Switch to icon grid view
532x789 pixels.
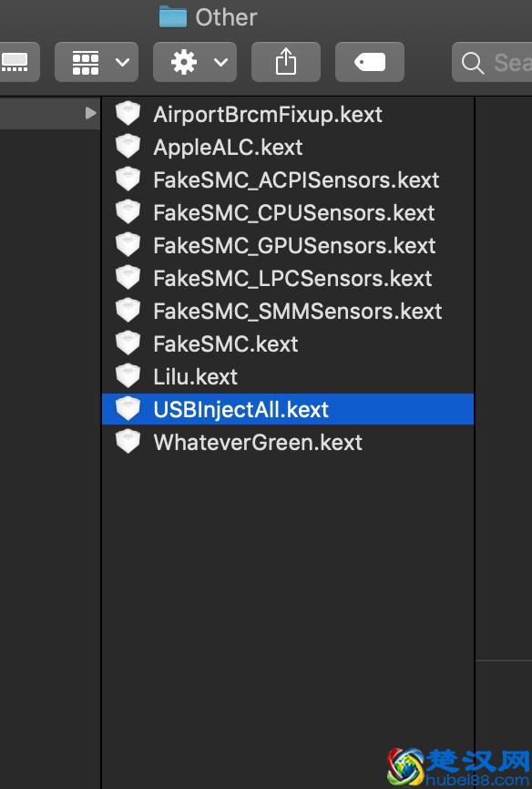click(x=87, y=62)
